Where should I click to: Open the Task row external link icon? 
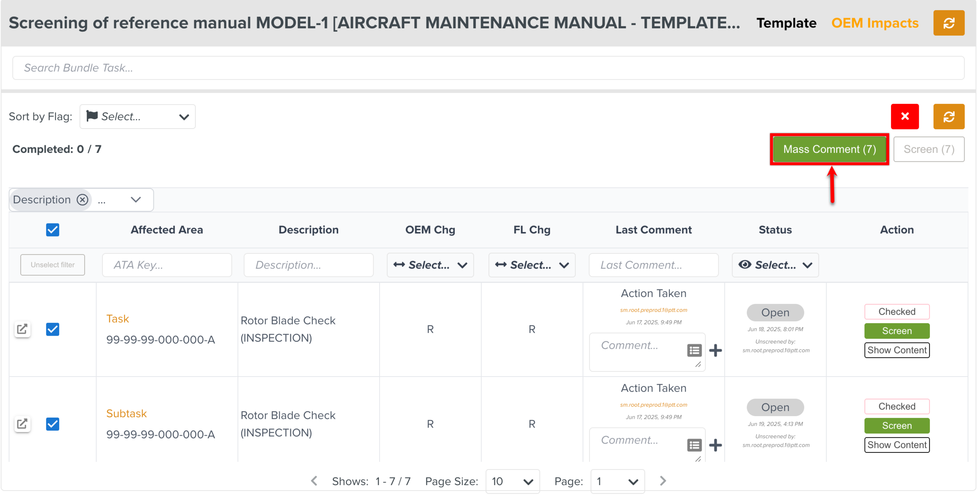pyautogui.click(x=22, y=329)
